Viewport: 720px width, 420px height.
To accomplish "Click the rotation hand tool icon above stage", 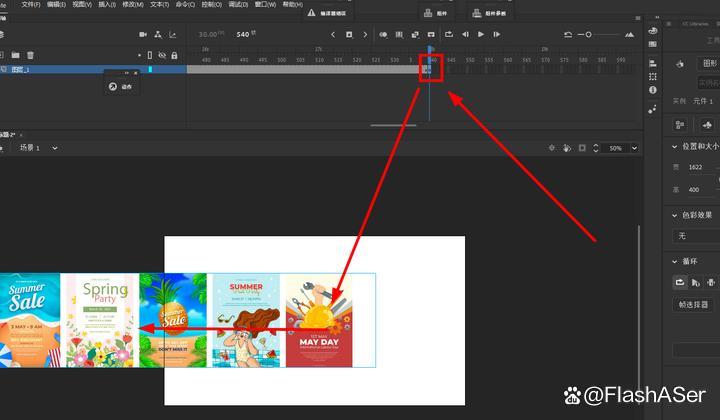I will tap(567, 148).
